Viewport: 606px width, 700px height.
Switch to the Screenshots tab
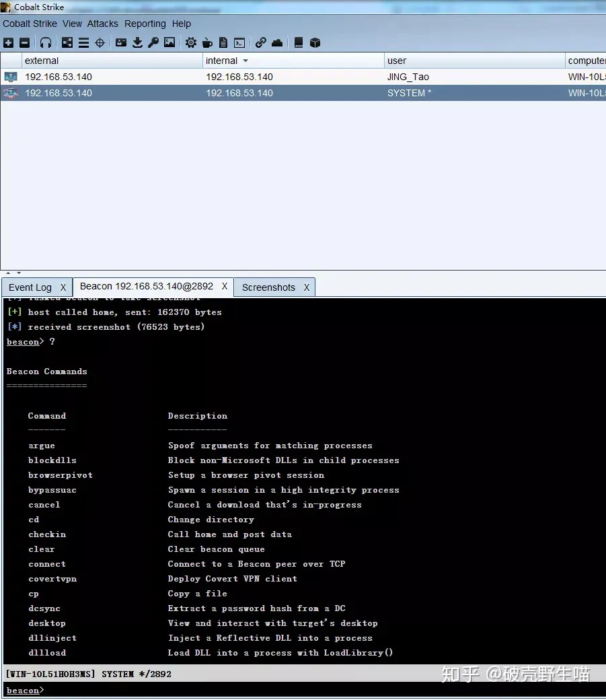[x=268, y=287]
